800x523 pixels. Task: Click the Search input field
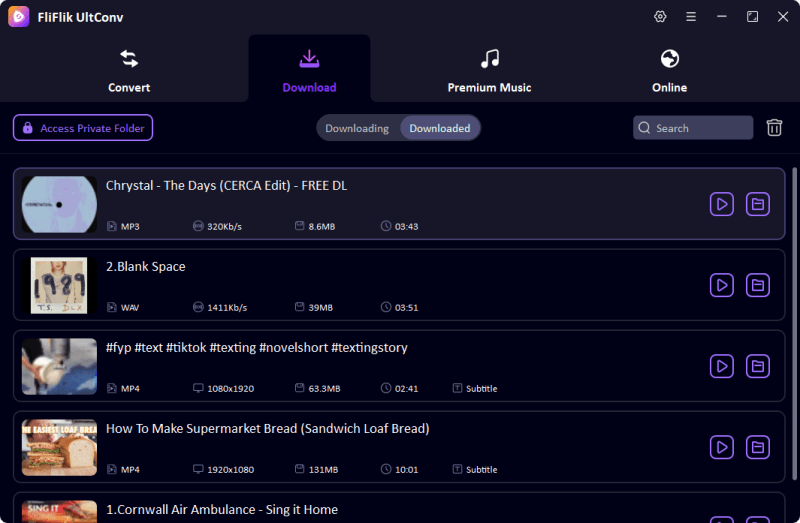pyautogui.click(x=693, y=128)
